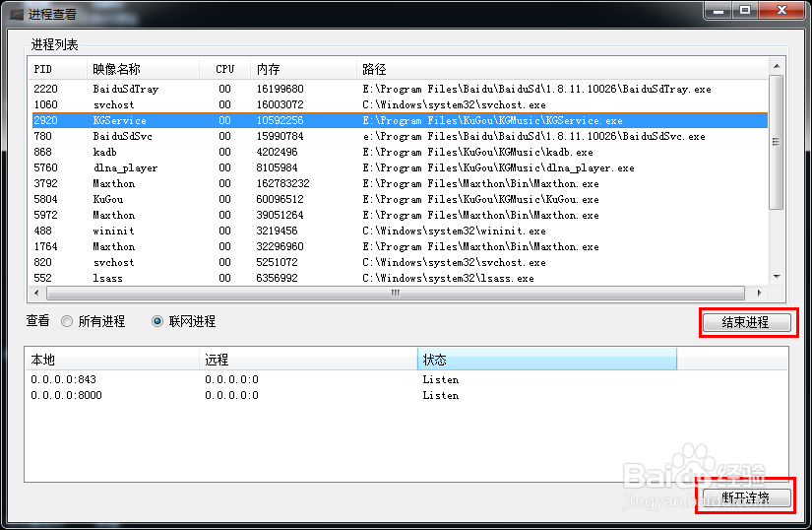
Task: Sort by 映像名称 column header
Action: click(143, 69)
